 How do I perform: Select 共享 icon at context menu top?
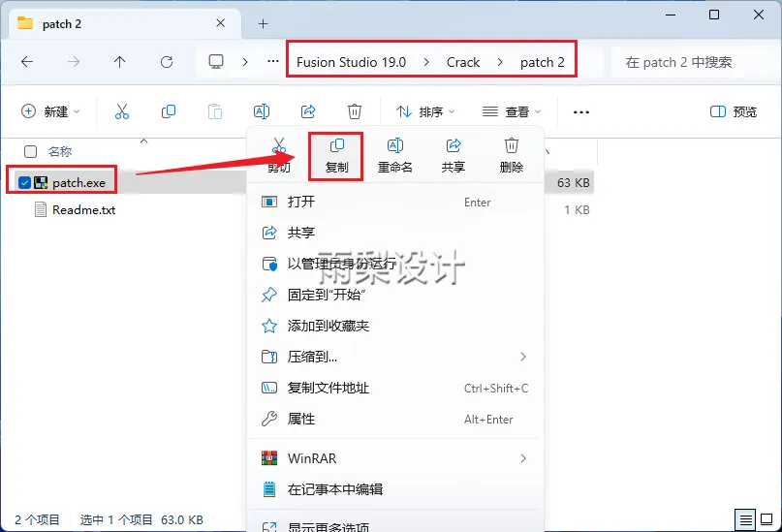(453, 156)
